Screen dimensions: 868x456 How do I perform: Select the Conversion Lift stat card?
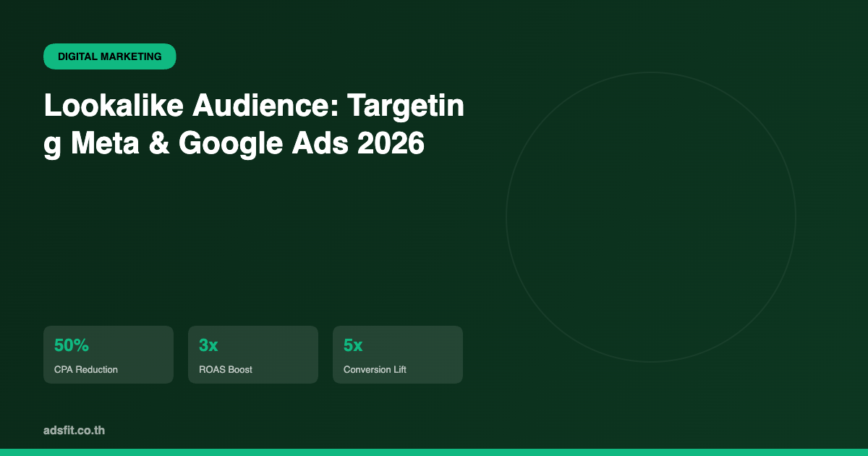[x=398, y=355]
